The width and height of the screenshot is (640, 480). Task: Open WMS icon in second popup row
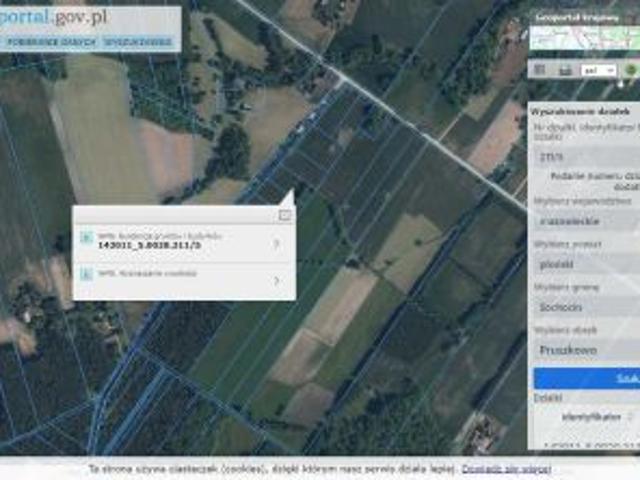(x=86, y=274)
